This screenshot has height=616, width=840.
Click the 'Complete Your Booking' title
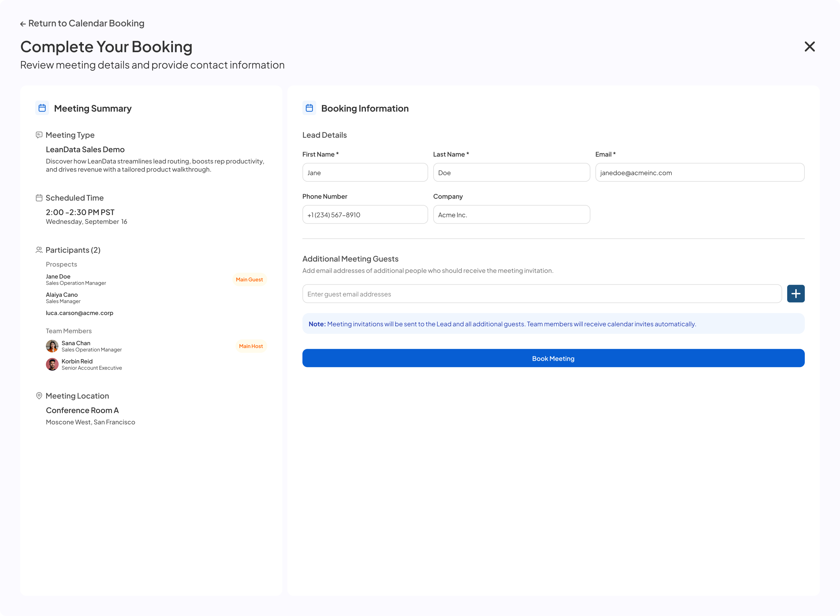point(106,47)
